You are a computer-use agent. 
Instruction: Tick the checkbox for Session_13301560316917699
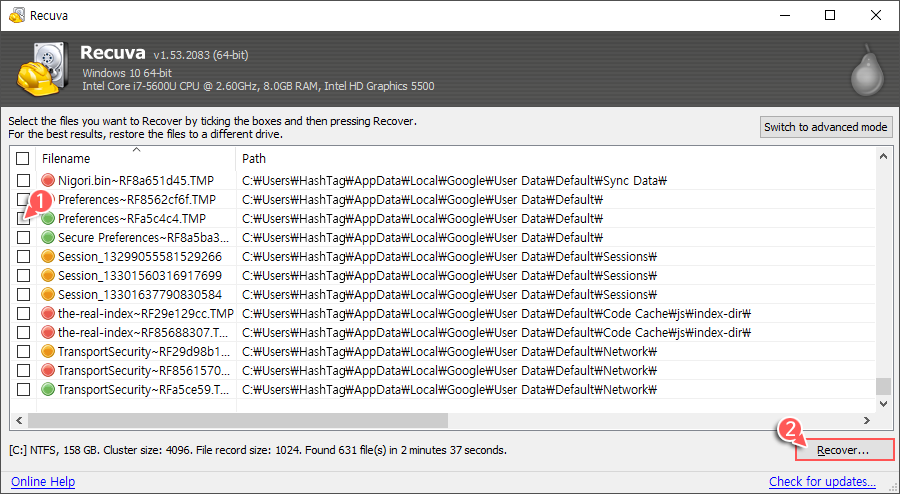pyautogui.click(x=23, y=275)
